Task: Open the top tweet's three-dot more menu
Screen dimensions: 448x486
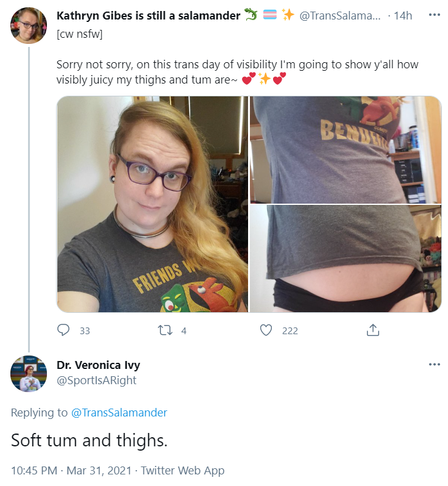Action: click(435, 15)
